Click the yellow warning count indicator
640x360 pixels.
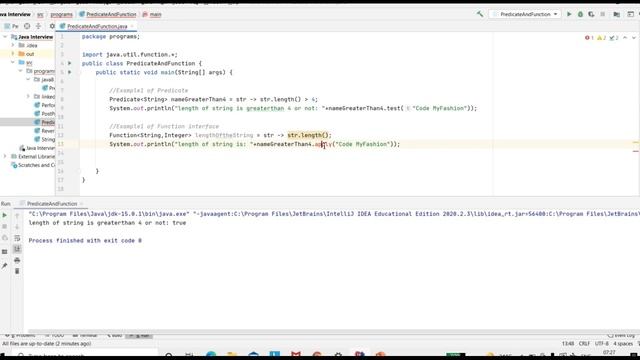point(601,38)
